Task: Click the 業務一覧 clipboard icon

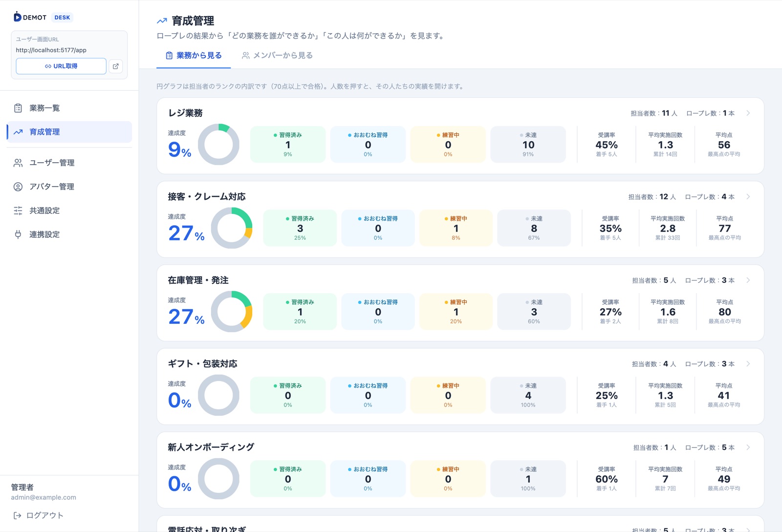Action: click(x=18, y=108)
